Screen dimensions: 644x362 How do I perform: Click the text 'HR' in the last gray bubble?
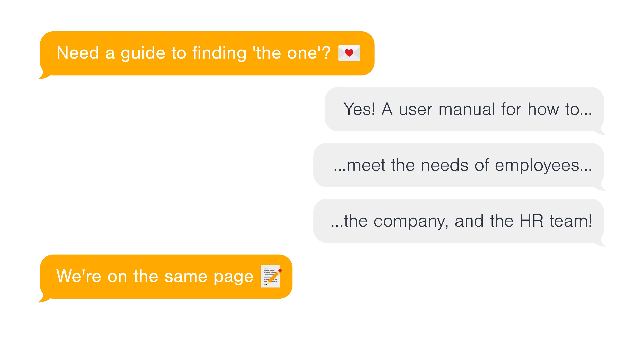531,221
